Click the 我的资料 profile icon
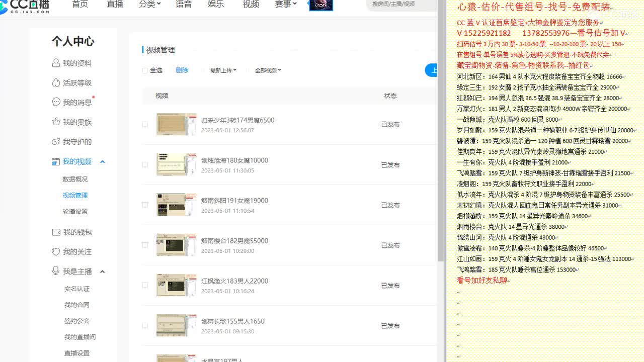The width and height of the screenshot is (644, 362). tap(56, 63)
